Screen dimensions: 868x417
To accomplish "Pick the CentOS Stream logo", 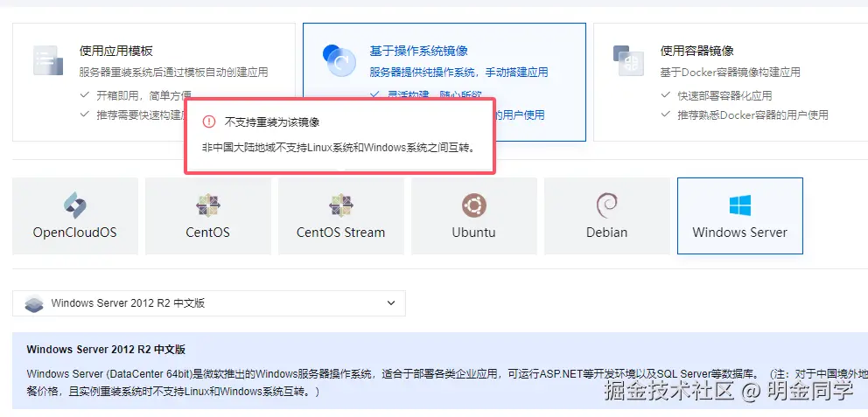I will point(341,205).
